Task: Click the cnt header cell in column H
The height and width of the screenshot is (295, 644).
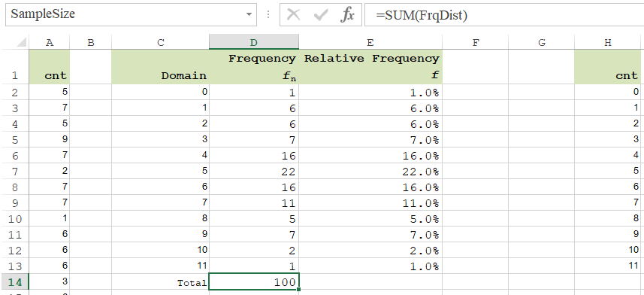Action: [x=608, y=67]
